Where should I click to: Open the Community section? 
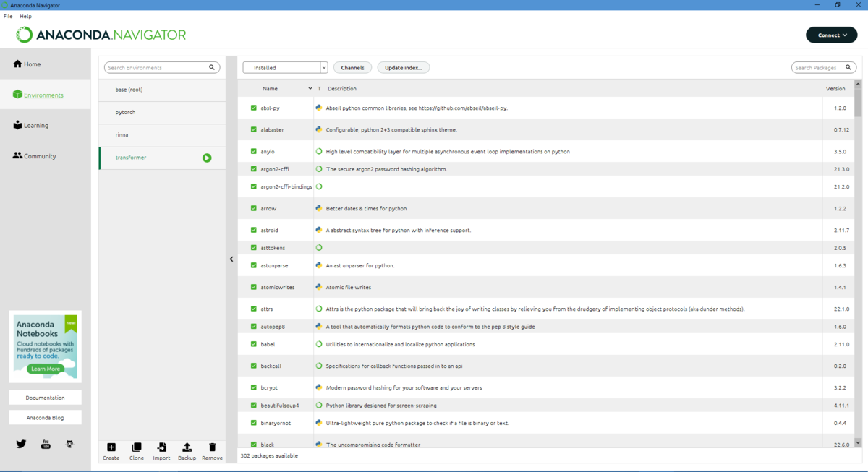34,155
